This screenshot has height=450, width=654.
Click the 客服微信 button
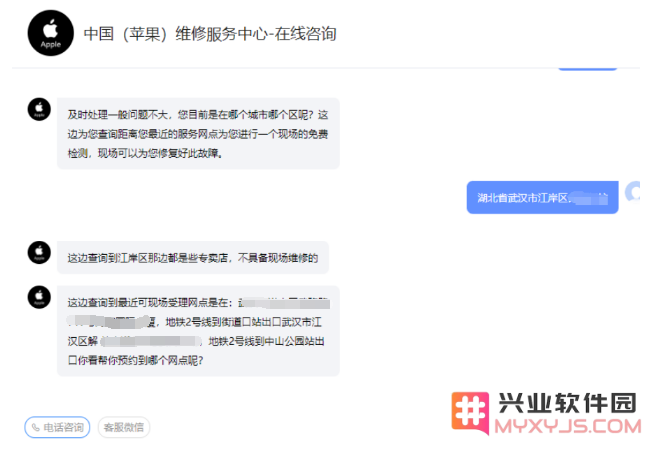click(x=123, y=427)
